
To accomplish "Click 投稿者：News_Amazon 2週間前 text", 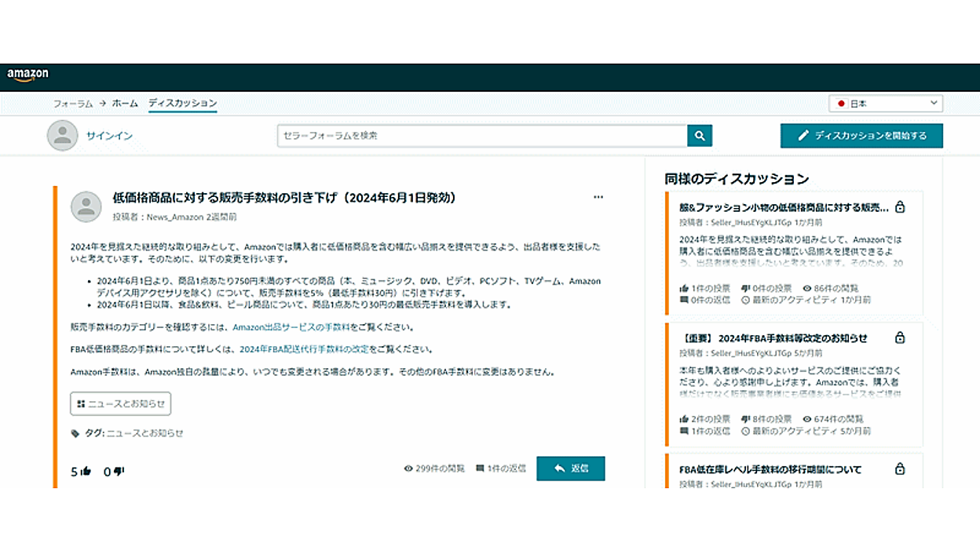I will pos(174,217).
